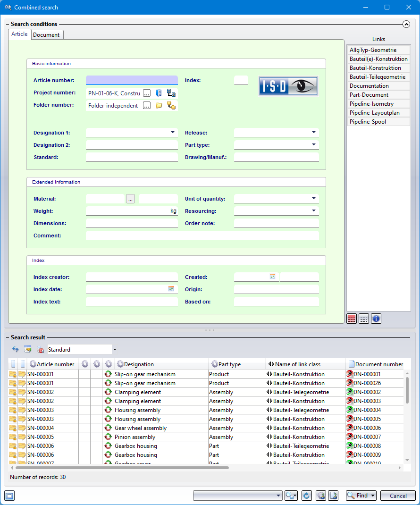Click the gear settings icon in bottom bar
420x505 pixels.
point(321,496)
